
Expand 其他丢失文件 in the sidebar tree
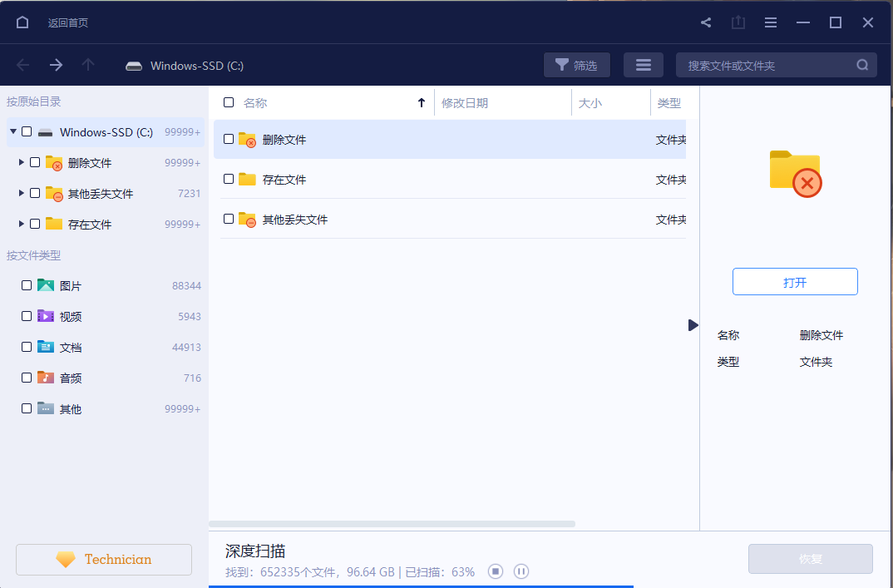coord(22,194)
